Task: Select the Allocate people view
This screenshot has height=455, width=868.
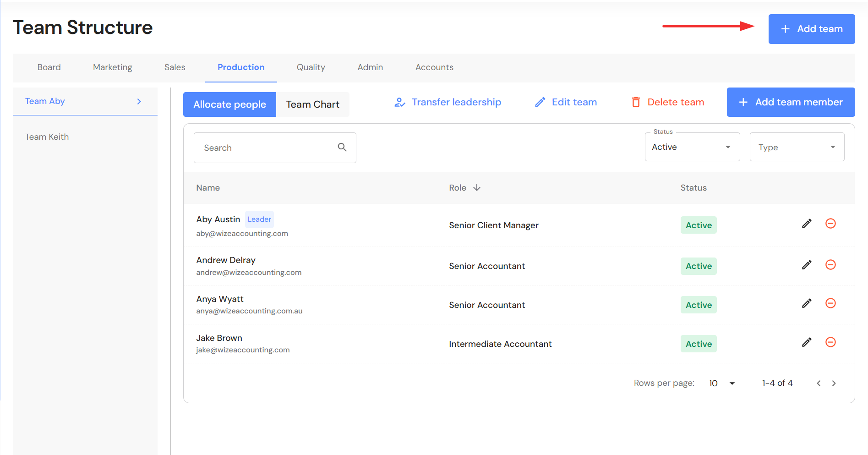Action: coord(229,104)
